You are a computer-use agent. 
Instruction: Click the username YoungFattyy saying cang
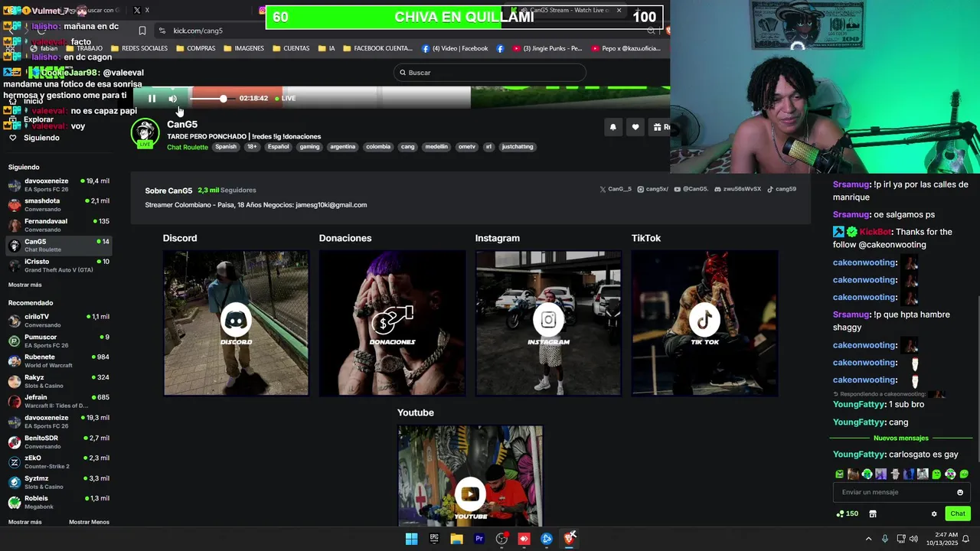[x=859, y=422]
